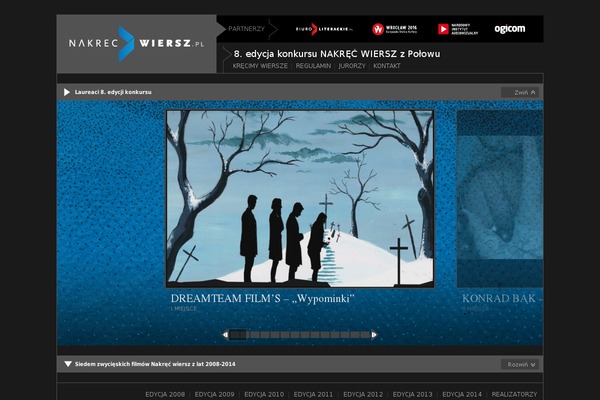
Task: Toggle the Siedem zwycięskich filmów section arrow
Action: tap(67, 365)
